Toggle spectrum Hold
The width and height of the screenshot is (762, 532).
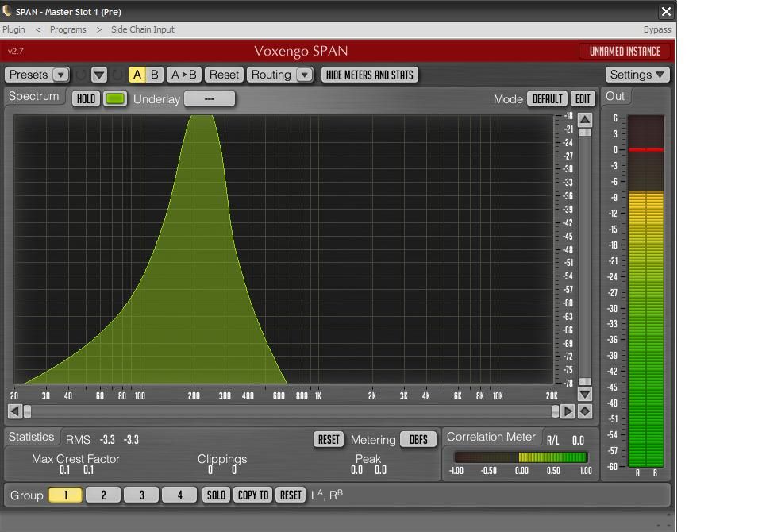[x=86, y=99]
